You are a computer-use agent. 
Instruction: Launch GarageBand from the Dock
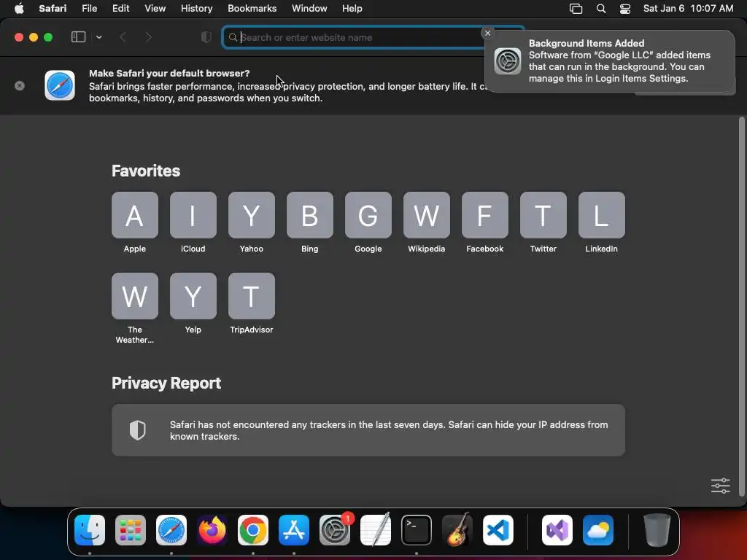[x=457, y=530]
